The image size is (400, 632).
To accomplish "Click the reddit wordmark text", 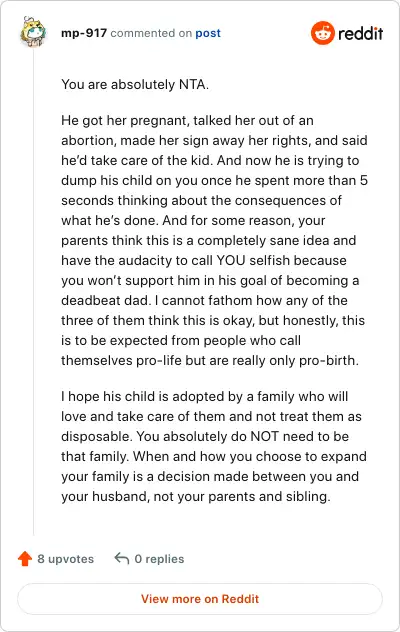I will pos(360,33).
